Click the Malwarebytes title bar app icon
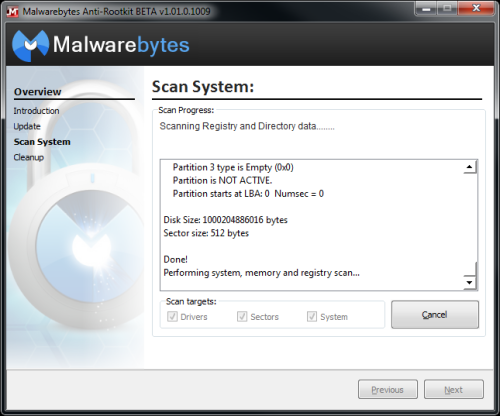 pos(12,11)
